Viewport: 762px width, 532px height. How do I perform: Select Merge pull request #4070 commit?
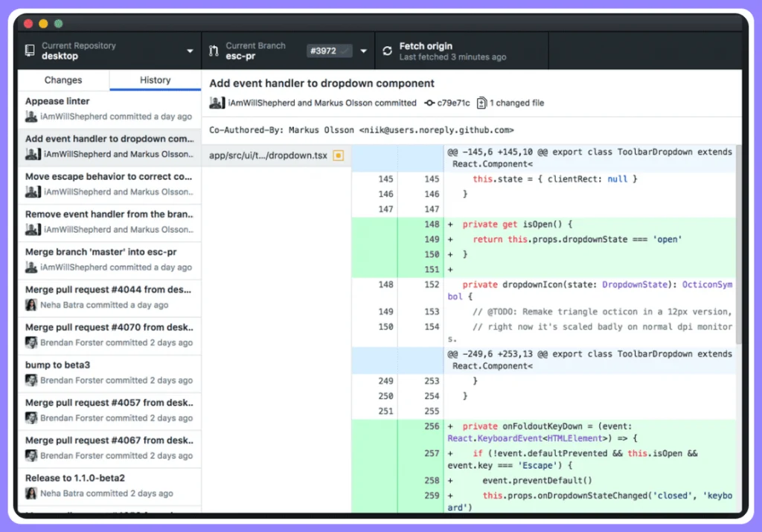click(x=109, y=336)
